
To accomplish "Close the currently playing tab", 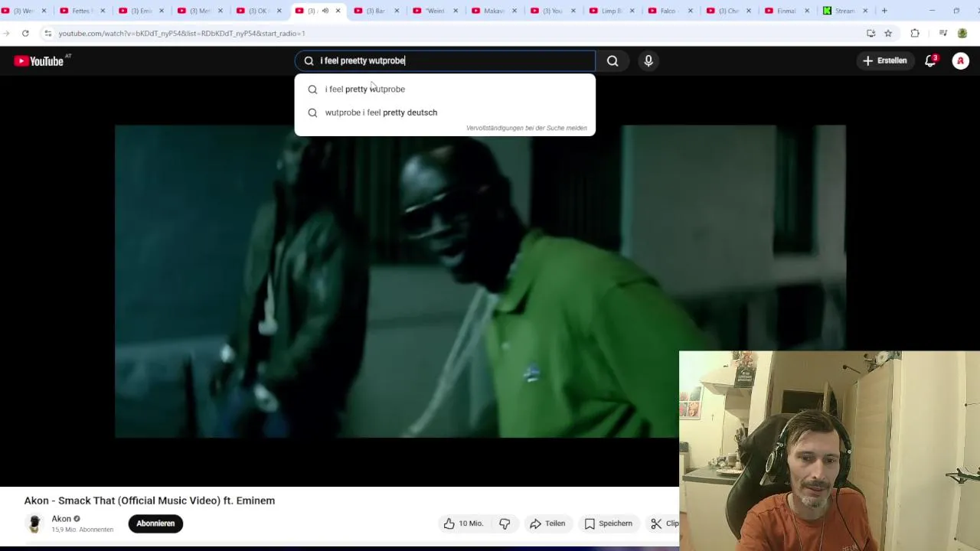I will 338,11.
